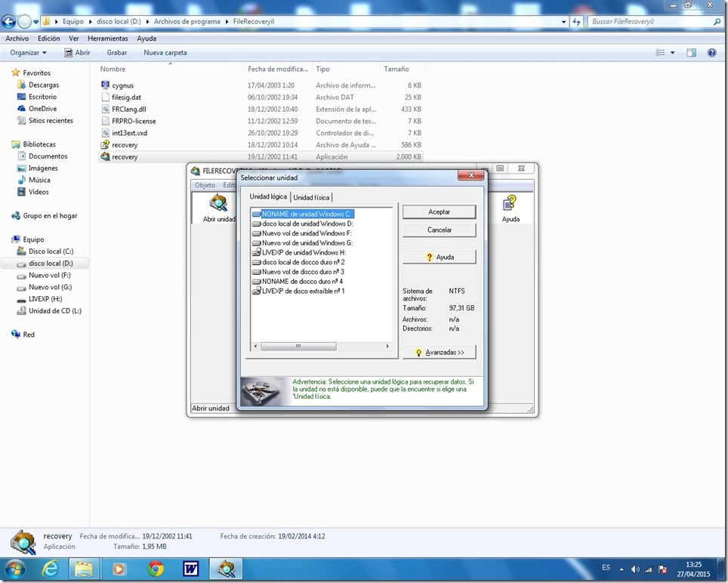
Task: Click Grabar in the Explorer toolbar
Action: point(116,53)
